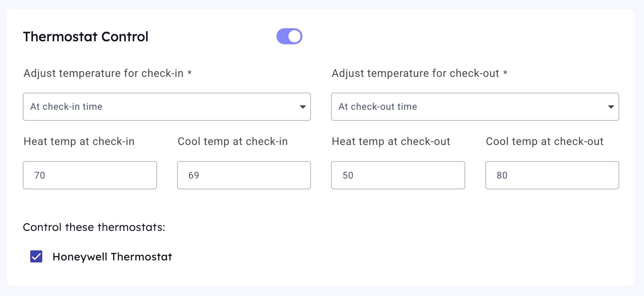Image resolution: width=644 pixels, height=296 pixels.
Task: Uncheck the Honeywell Thermostat checkbox
Action: 36,256
